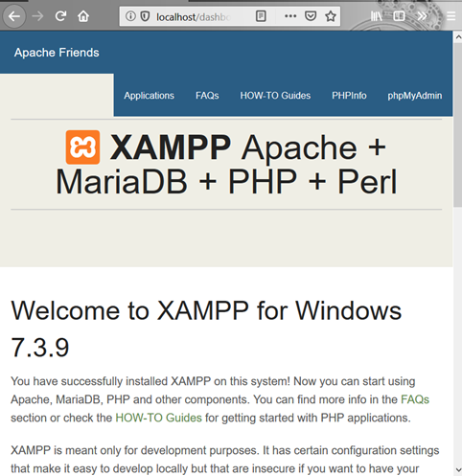The height and width of the screenshot is (476, 462).
Task: Save page to Pocket
Action: pyautogui.click(x=311, y=16)
